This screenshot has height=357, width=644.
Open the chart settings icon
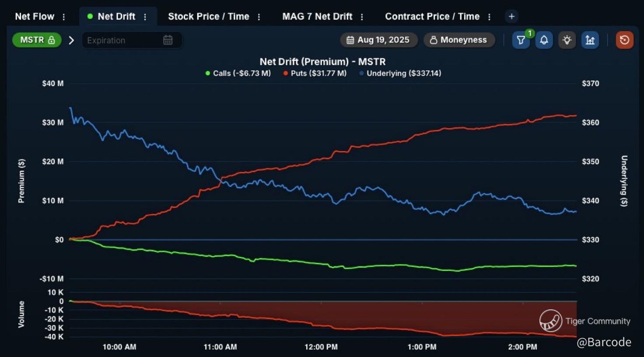tap(590, 40)
